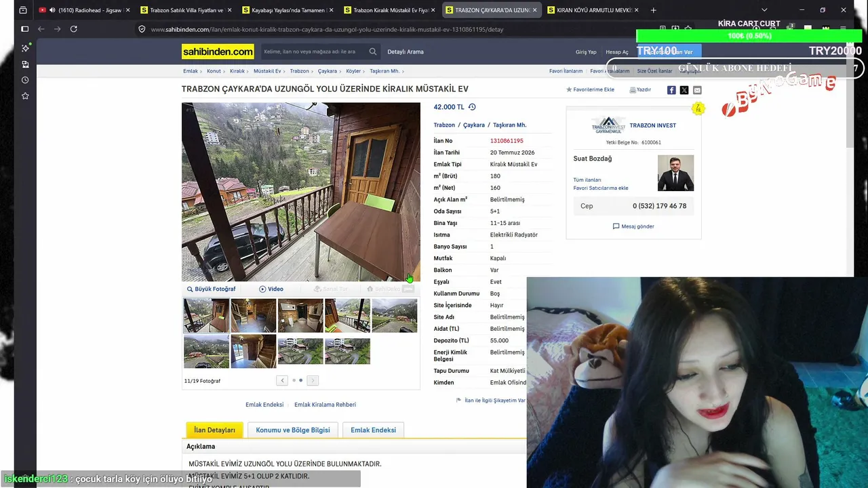The height and width of the screenshot is (488, 868).
Task: Open the Köyler breadcrumb dropdown
Action: pos(354,71)
